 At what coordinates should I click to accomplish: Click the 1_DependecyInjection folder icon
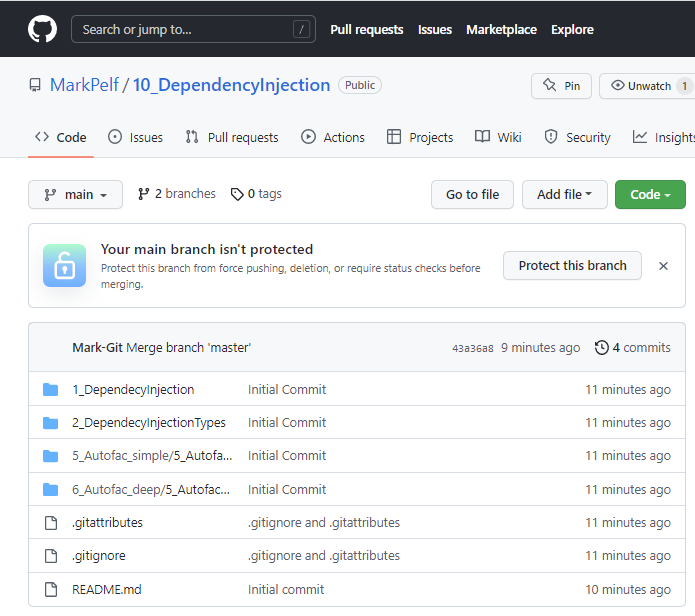coord(51,390)
